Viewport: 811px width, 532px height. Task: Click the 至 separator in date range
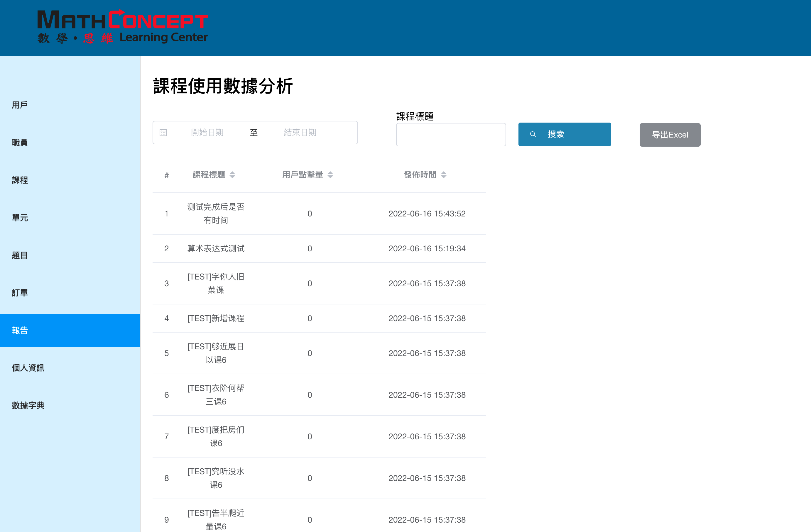[254, 133]
